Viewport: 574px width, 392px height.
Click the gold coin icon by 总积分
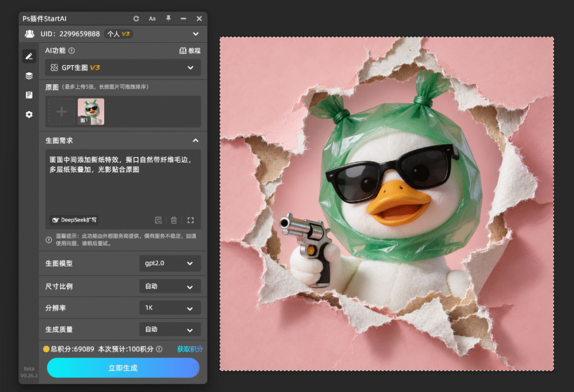(46, 349)
